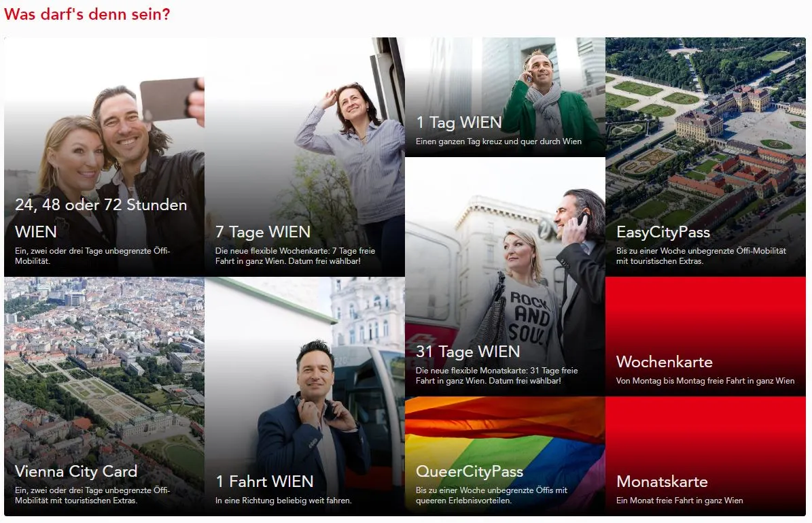Click the Wochenkarte heading text

pyautogui.click(x=665, y=362)
